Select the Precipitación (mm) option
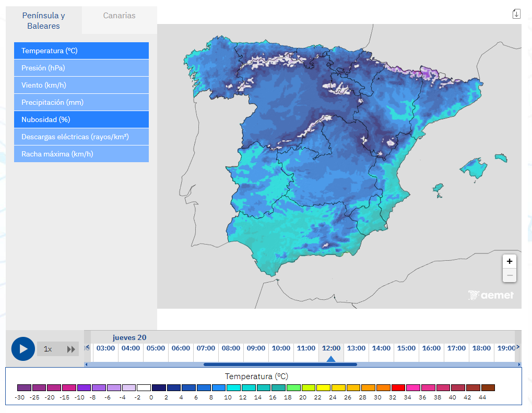Viewport: 532px width, 413px height. (81, 102)
